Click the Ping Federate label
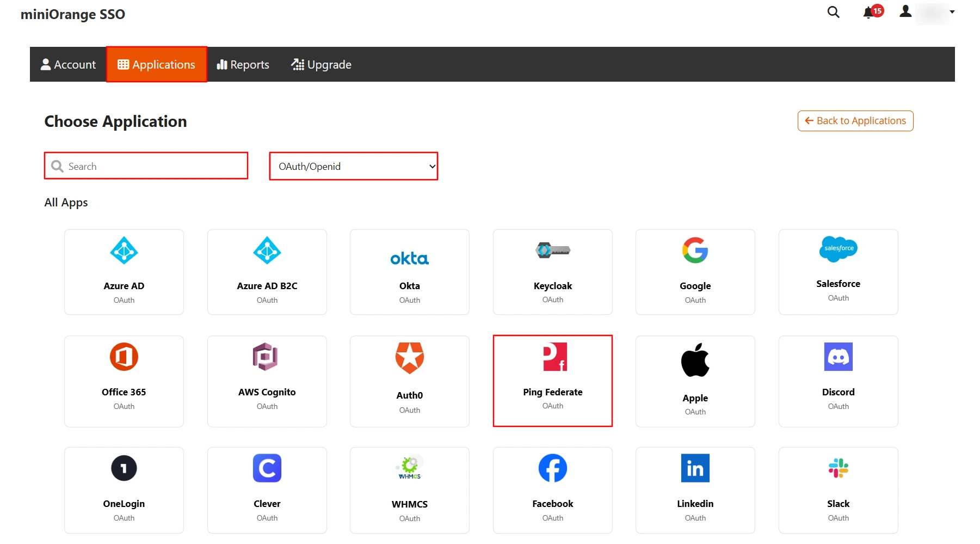980x544 pixels. point(553,392)
